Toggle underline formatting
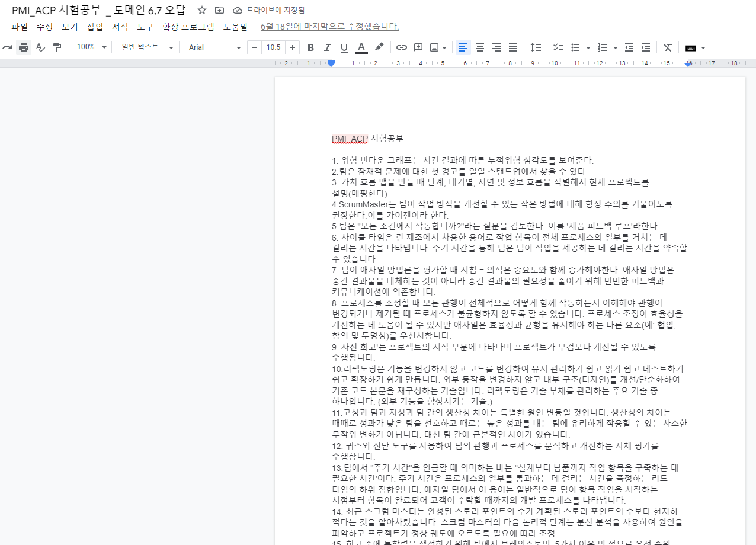756x545 pixels. point(344,47)
